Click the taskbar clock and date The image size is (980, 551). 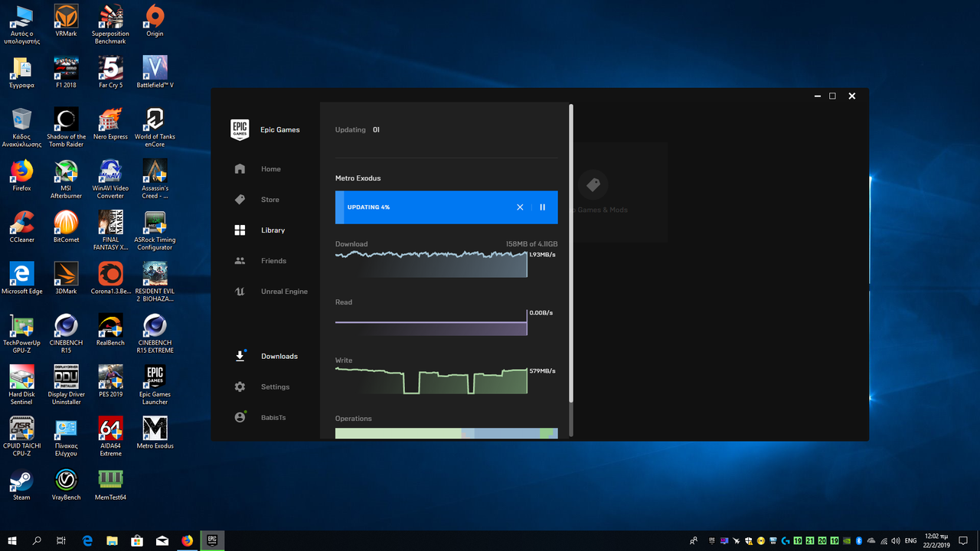pyautogui.click(x=936, y=540)
